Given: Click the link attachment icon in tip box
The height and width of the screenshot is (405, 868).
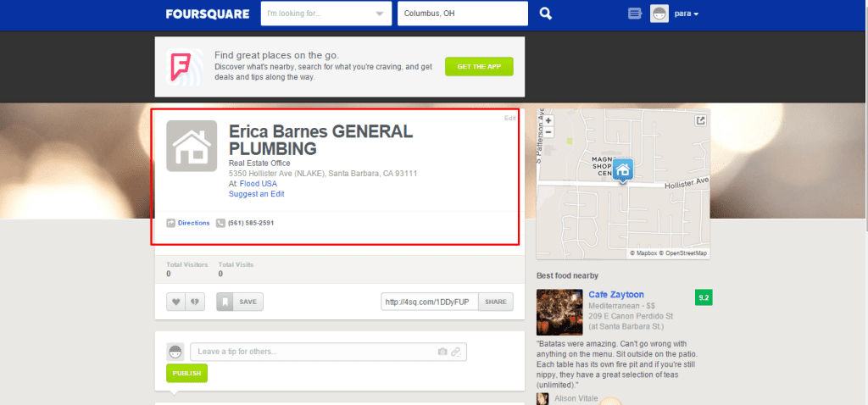Looking at the screenshot, I should tap(455, 352).
